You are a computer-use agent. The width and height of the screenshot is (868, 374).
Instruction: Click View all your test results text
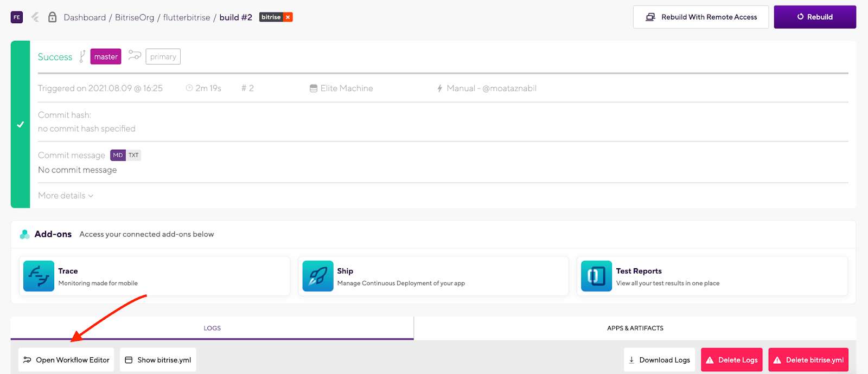668,283
